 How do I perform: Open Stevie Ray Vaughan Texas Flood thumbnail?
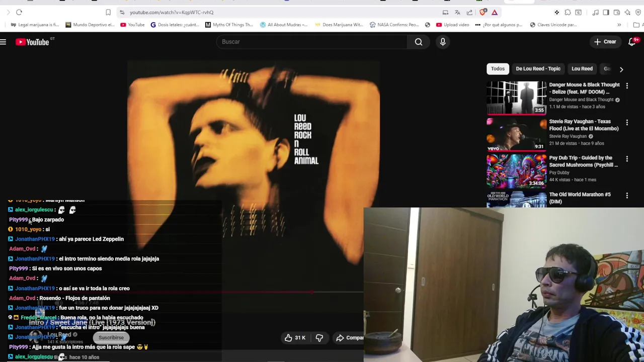[x=516, y=134]
